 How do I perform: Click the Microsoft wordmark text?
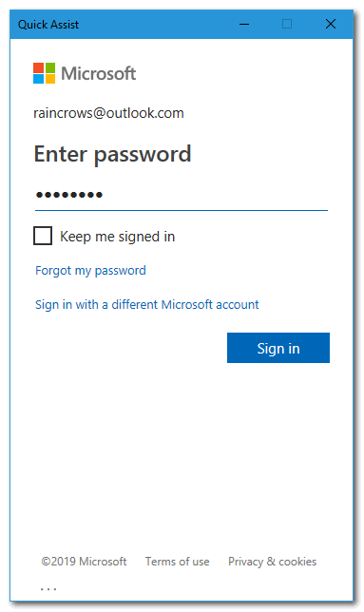pyautogui.click(x=98, y=73)
